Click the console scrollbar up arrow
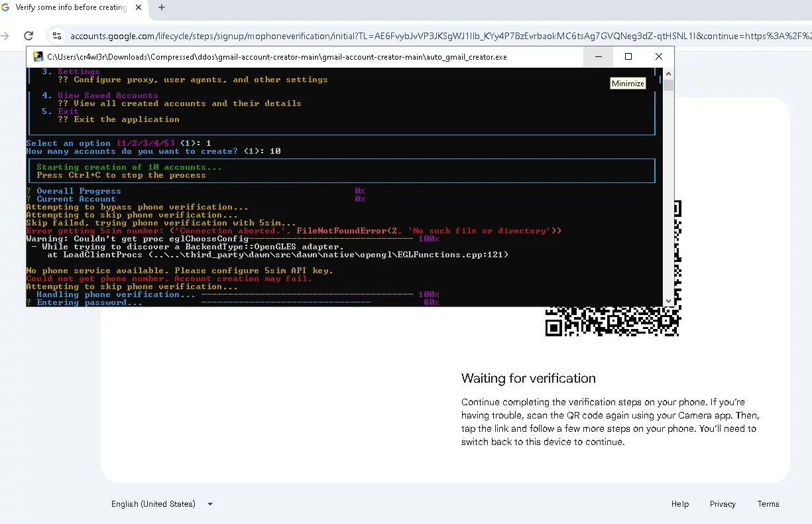Viewport: 812px width, 524px height. [669, 73]
